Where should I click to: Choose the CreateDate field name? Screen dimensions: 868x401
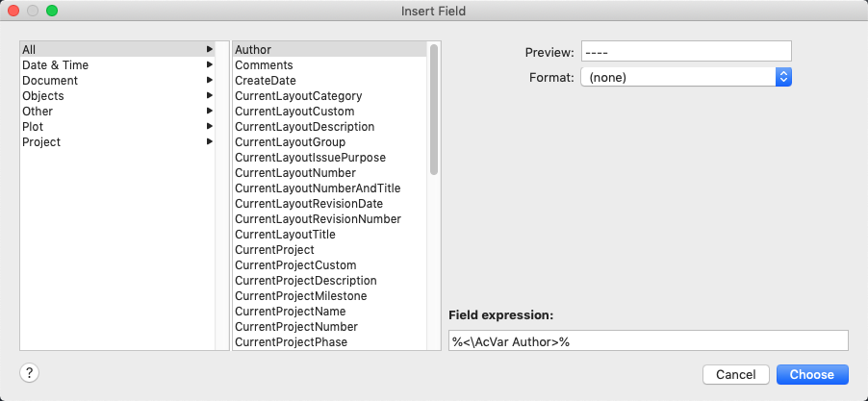tap(266, 81)
